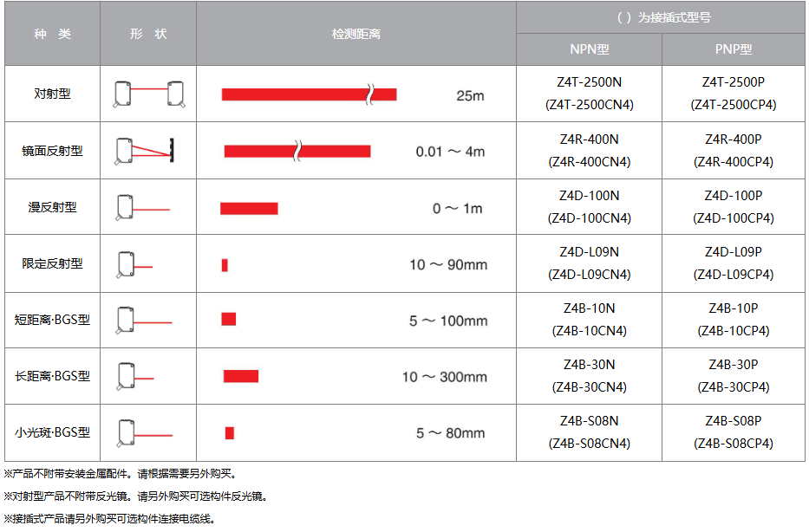Select the PNP型 column header
Viewport: 809px width, 532px height.
click(734, 49)
